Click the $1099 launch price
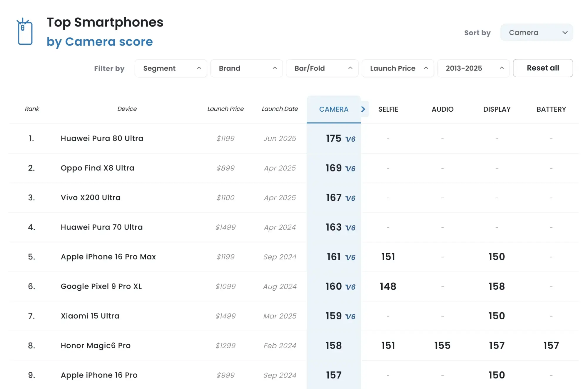Image resolution: width=588 pixels, height=389 pixels. pyautogui.click(x=225, y=286)
